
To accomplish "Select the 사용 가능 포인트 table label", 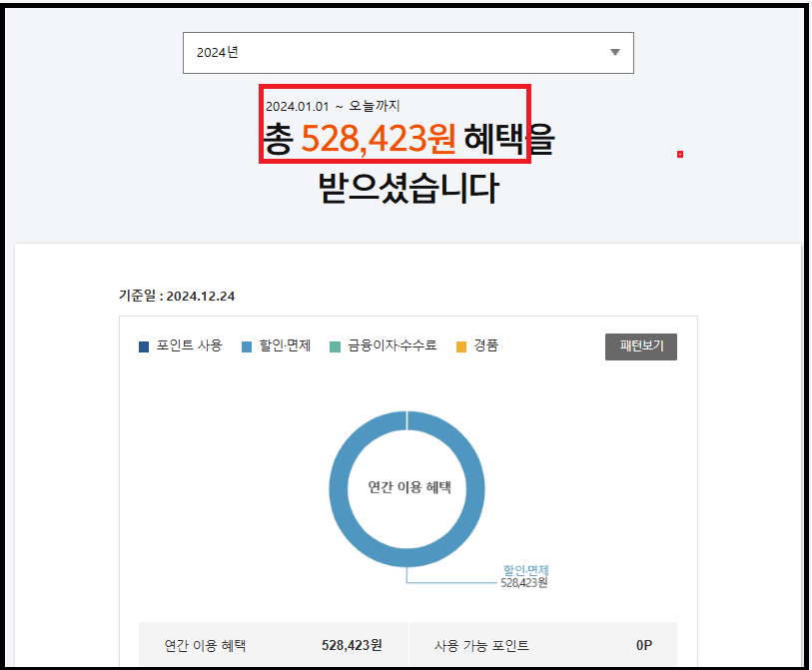I will pos(482,645).
